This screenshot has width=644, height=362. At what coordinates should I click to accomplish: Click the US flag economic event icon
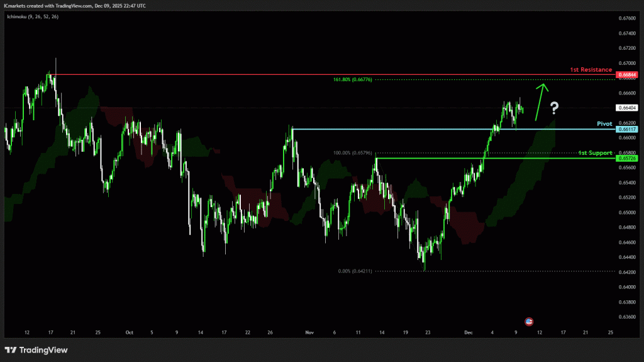(529, 321)
